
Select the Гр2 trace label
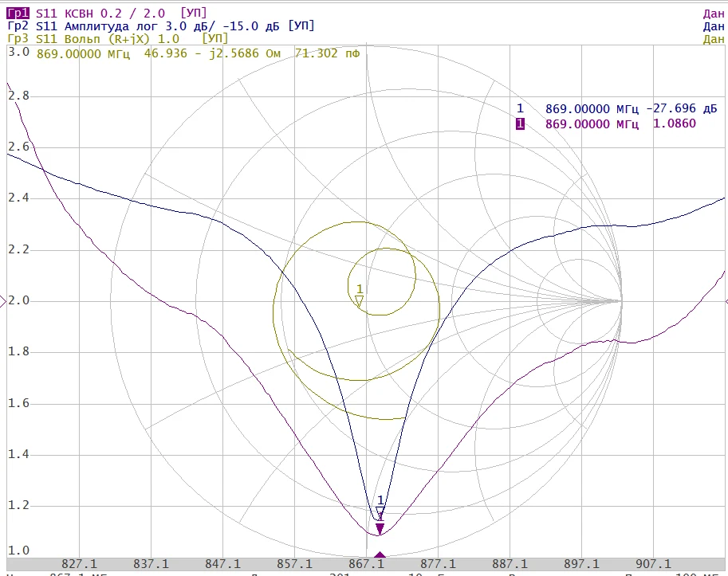[16, 26]
